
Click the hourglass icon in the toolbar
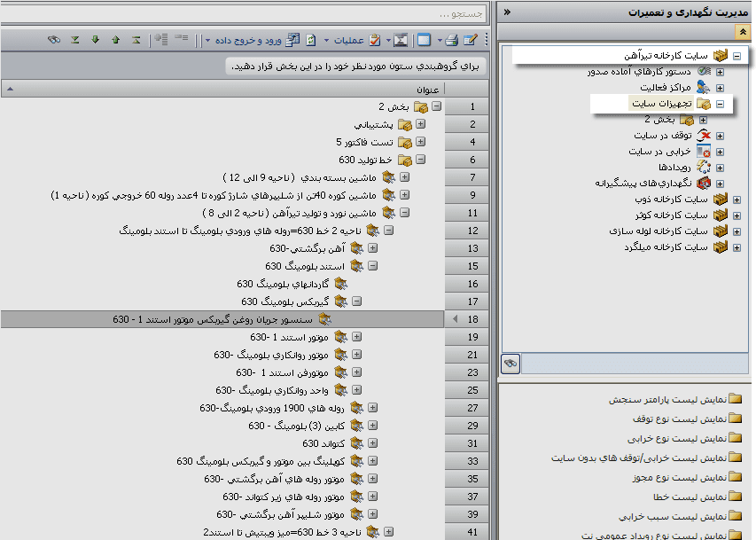tap(401, 40)
